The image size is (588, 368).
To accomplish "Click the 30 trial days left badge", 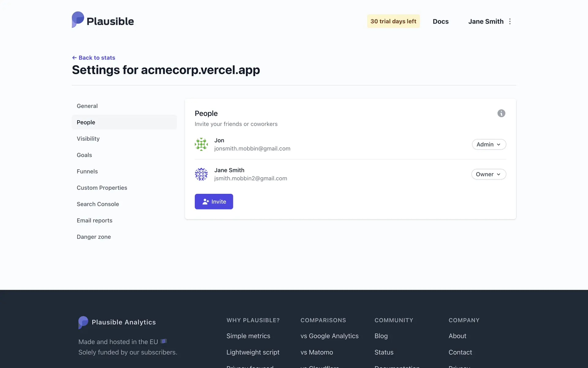I will [x=393, y=21].
